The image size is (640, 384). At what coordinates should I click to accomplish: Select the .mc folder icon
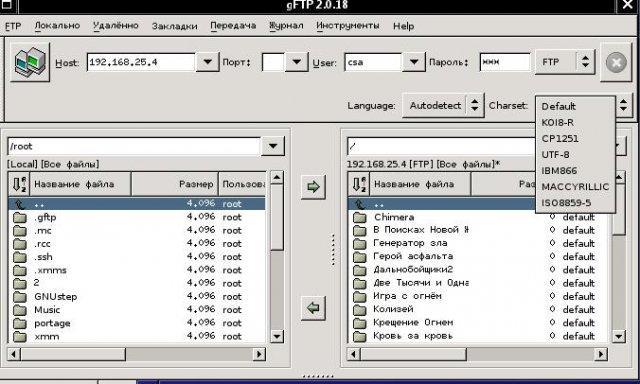pos(20,231)
